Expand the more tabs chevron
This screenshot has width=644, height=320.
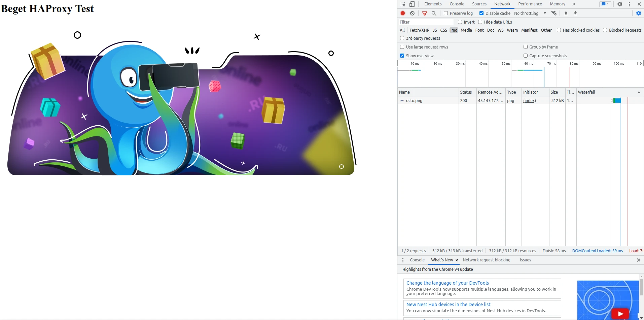click(574, 4)
